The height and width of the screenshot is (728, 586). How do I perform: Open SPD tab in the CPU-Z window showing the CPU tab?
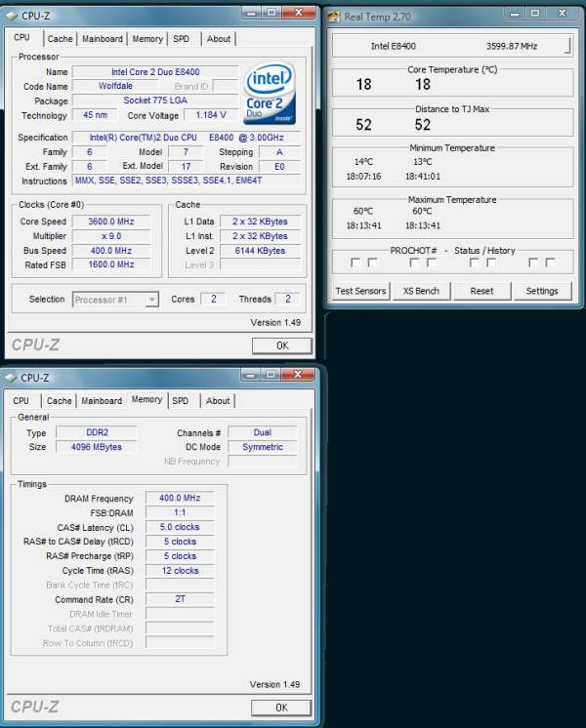point(182,39)
